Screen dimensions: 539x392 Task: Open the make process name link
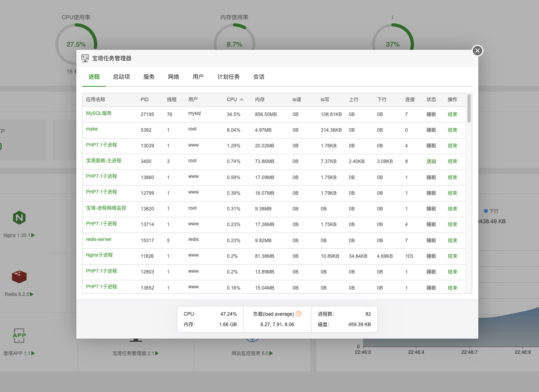92,129
